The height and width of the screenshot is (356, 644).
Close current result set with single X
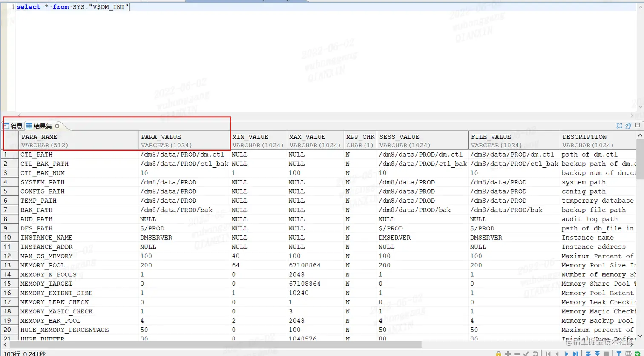[619, 126]
